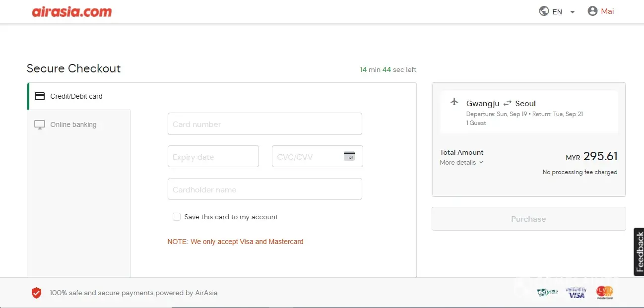Focus the Card number field

[x=264, y=124]
